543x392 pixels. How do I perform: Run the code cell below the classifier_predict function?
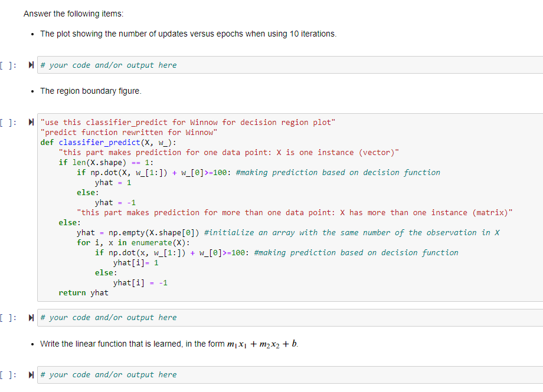click(31, 317)
